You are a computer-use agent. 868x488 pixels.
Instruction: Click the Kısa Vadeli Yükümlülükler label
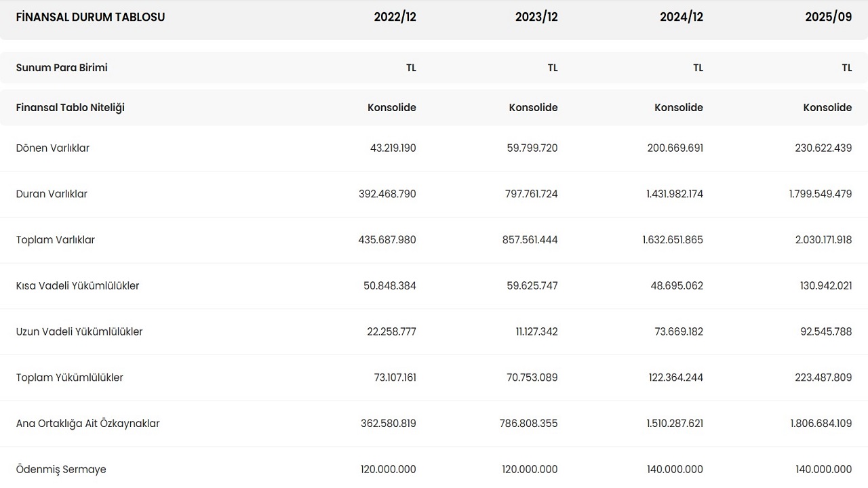pos(77,286)
